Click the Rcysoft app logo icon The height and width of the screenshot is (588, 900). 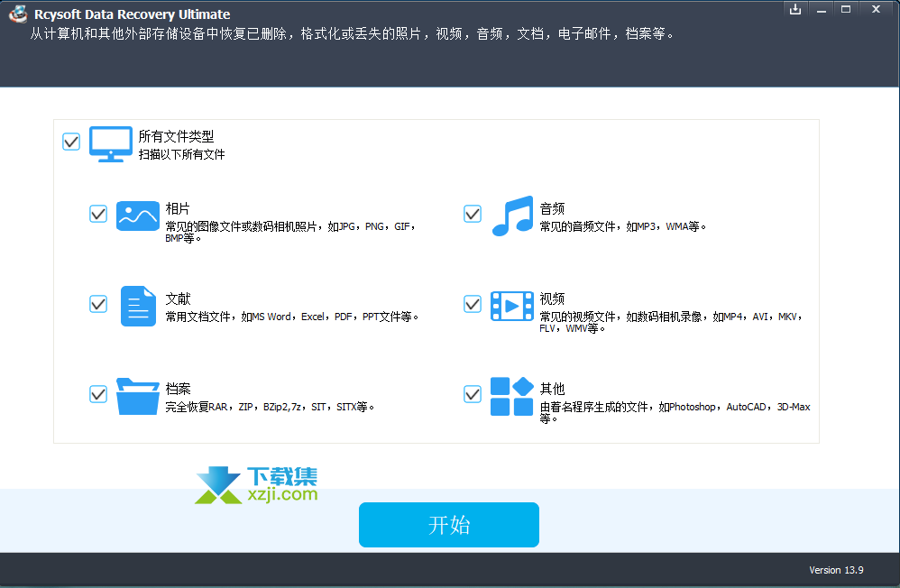[18, 14]
